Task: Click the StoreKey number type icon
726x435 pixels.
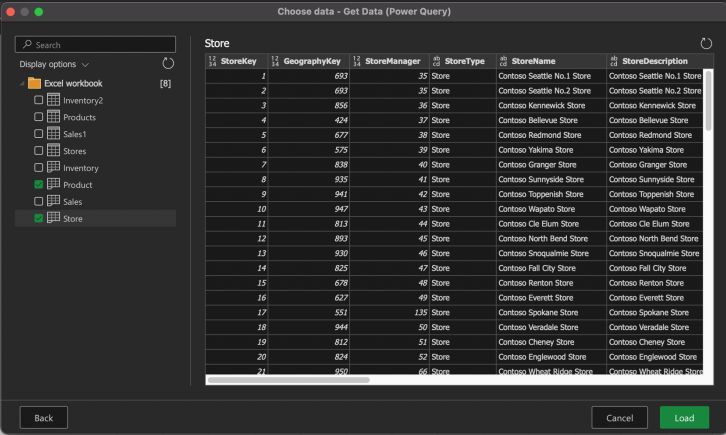Action: tap(213, 61)
